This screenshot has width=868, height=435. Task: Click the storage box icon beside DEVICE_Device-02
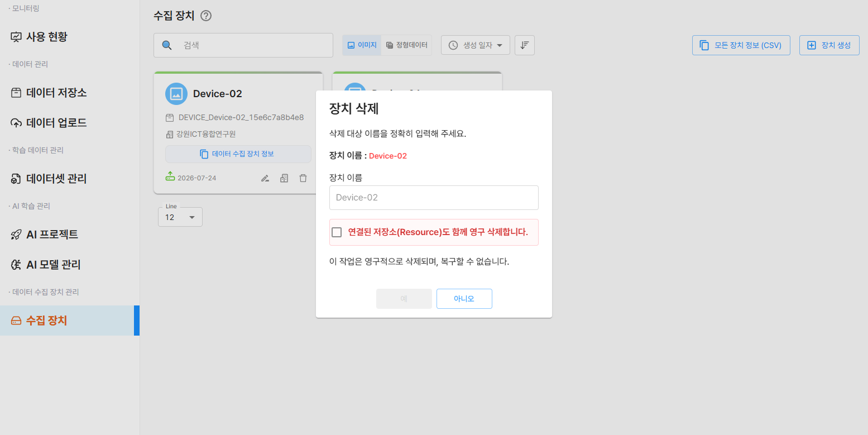coord(170,117)
